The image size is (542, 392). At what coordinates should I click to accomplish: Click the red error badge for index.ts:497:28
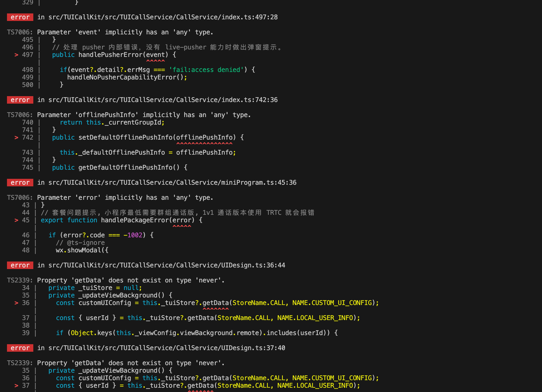20,17
